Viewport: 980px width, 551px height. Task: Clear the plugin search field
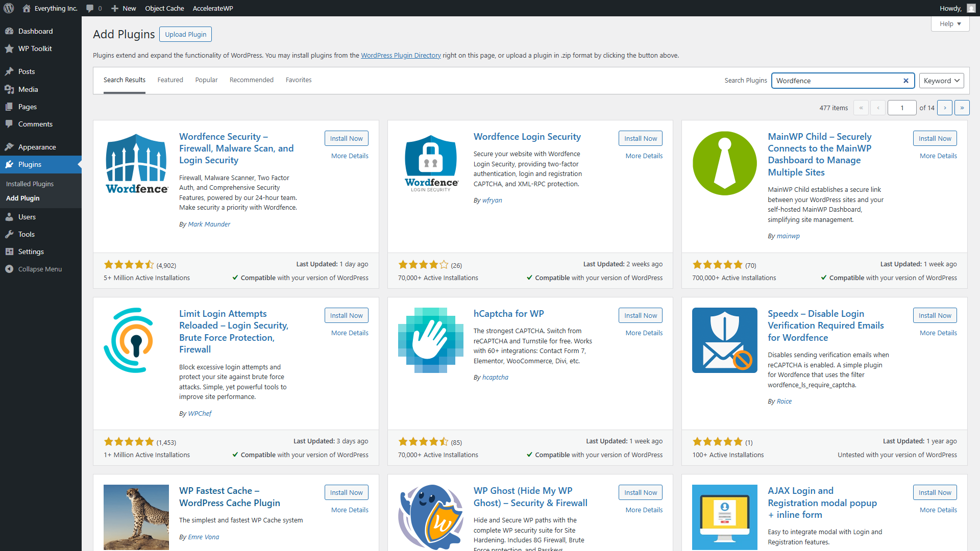(x=906, y=81)
